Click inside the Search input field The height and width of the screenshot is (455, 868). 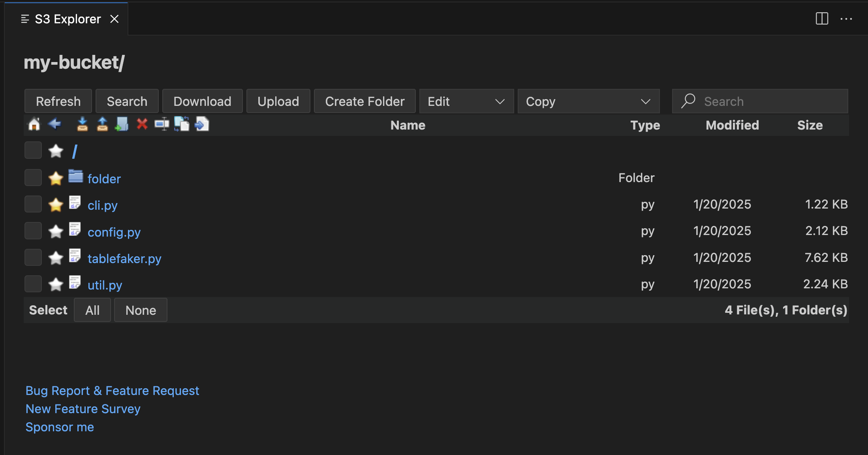coord(762,101)
